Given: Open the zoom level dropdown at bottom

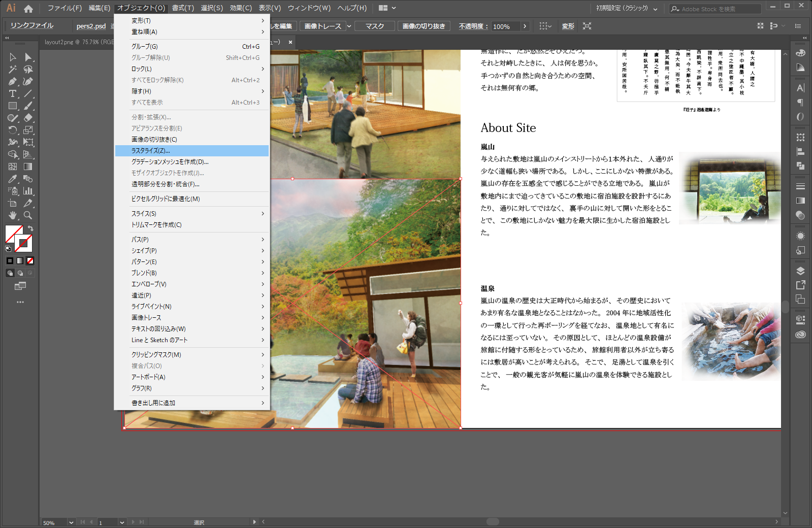Looking at the screenshot, I should (x=71, y=522).
